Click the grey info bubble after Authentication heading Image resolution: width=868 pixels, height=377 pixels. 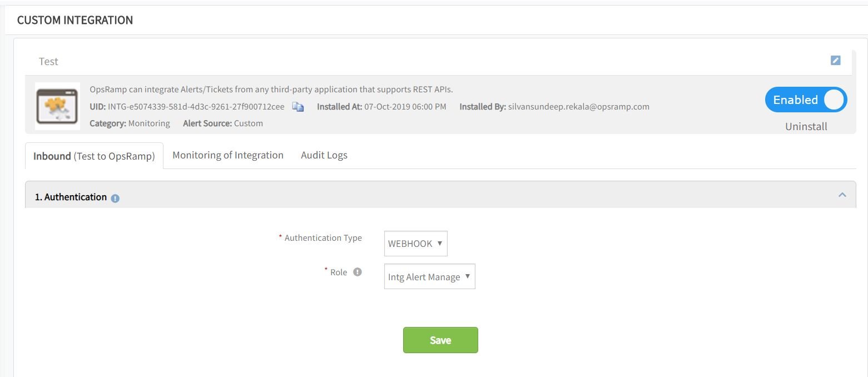pyautogui.click(x=115, y=197)
